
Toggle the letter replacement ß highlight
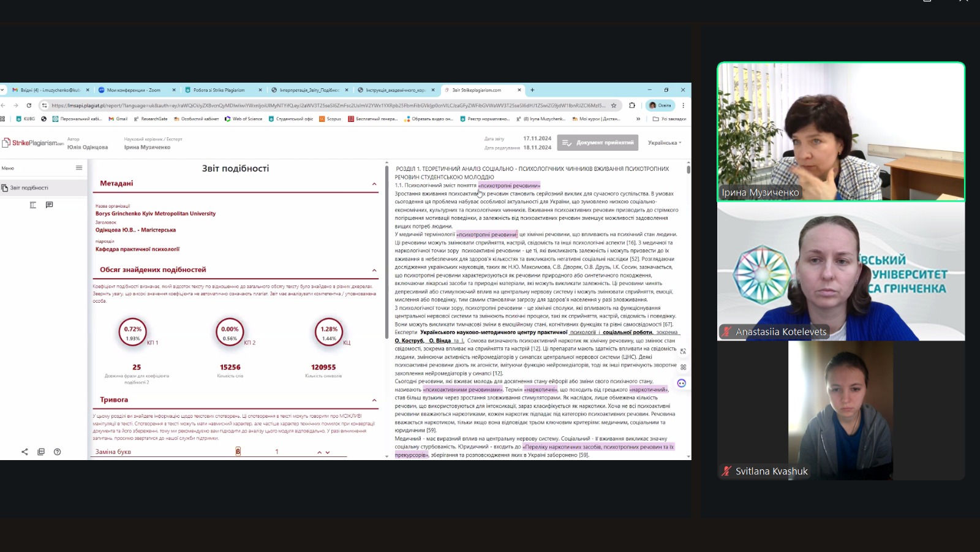pyautogui.click(x=238, y=452)
